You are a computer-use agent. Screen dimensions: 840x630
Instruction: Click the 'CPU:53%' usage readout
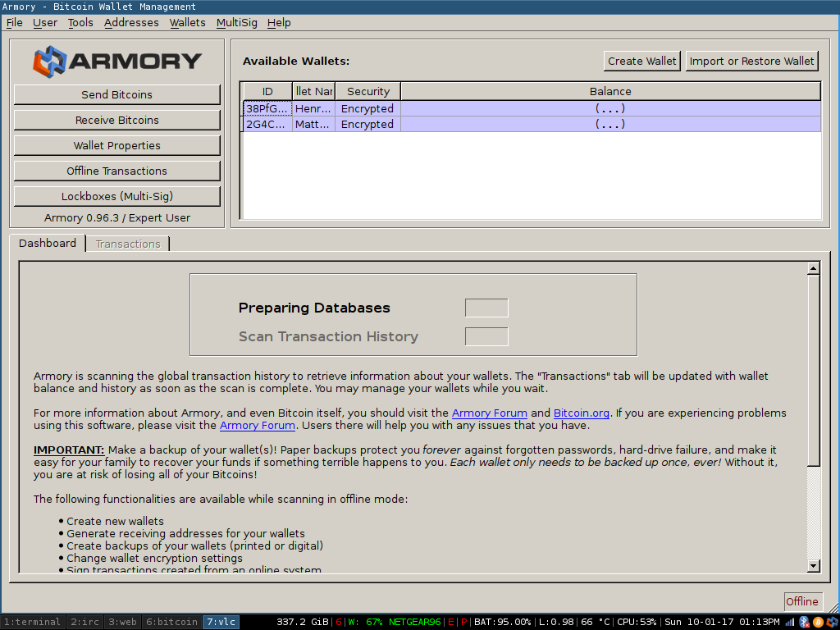(637, 622)
